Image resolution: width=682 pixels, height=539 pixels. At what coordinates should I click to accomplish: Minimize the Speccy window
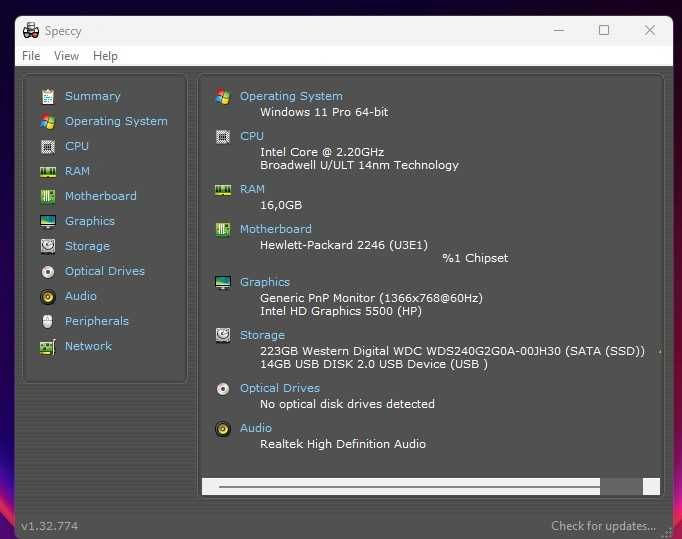point(559,30)
